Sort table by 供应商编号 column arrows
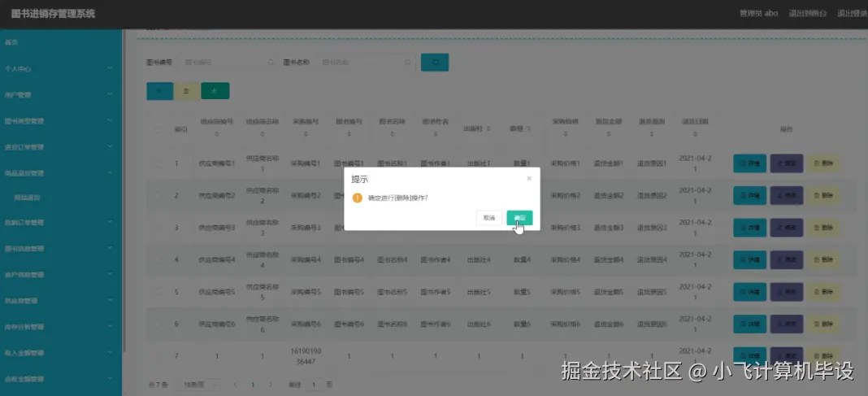The image size is (868, 396). [216, 135]
